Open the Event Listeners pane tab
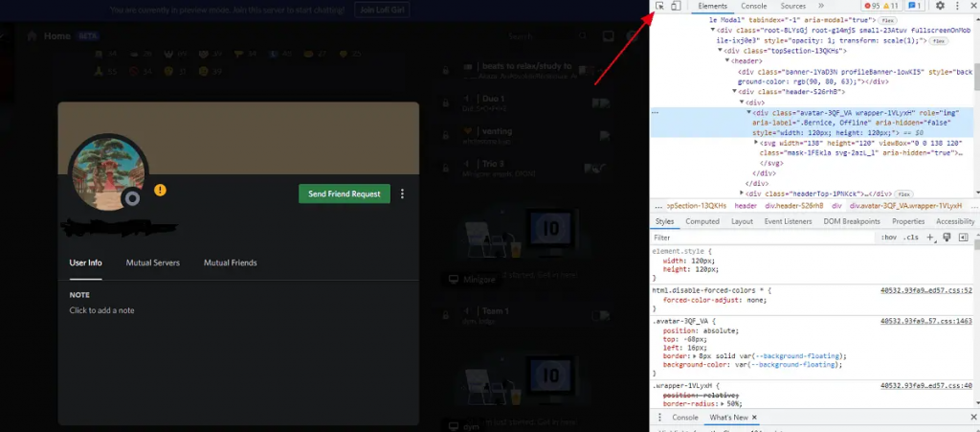Screen dimensions: 980x432 (789, 221)
